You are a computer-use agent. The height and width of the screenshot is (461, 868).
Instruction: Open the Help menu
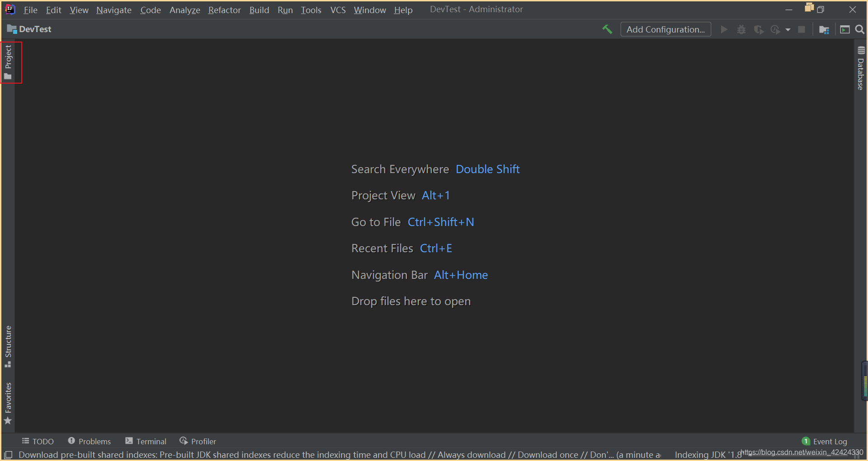pos(403,10)
